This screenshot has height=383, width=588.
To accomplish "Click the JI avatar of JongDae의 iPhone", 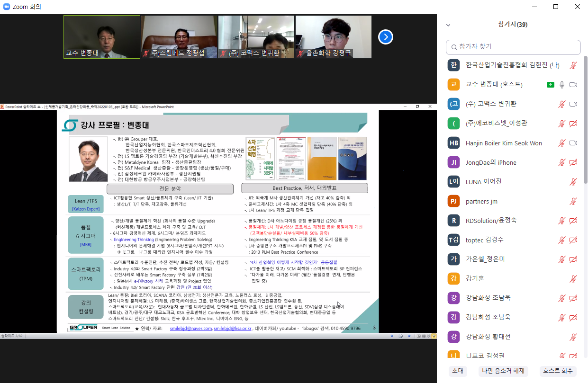I will point(454,162).
